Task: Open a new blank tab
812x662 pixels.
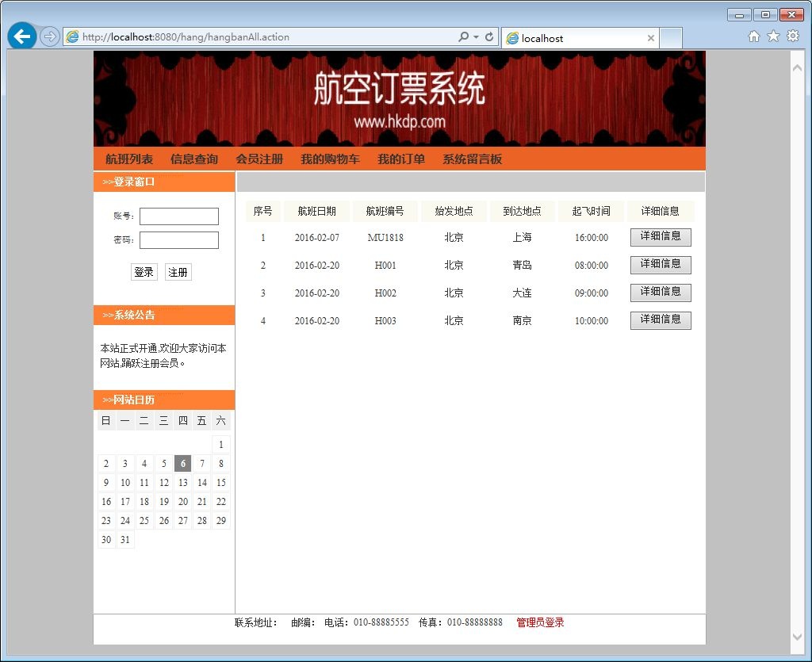Action: coord(671,38)
